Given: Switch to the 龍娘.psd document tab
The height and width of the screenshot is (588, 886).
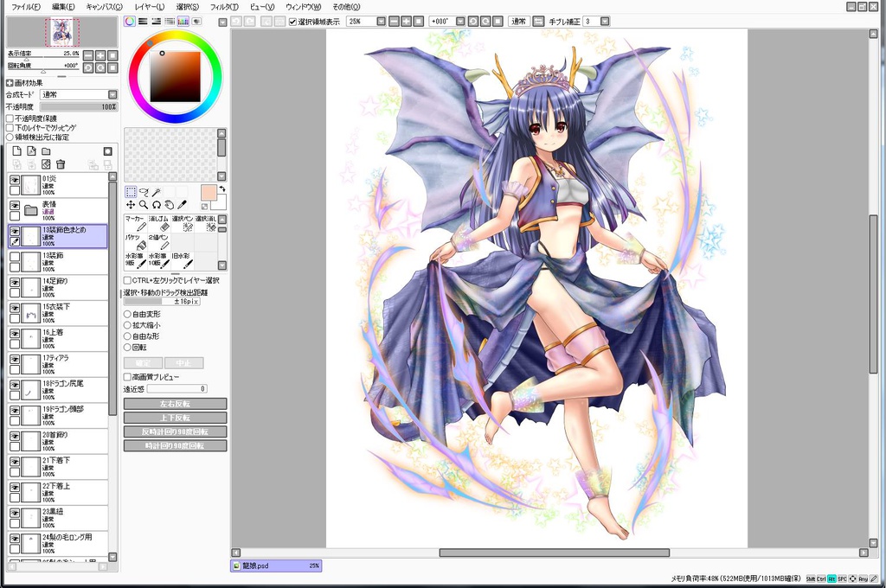Looking at the screenshot, I should tap(276, 566).
